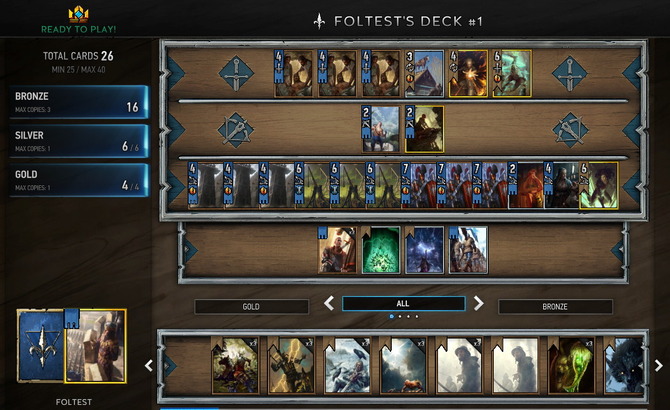Select the ALL card filter box

(x=403, y=304)
